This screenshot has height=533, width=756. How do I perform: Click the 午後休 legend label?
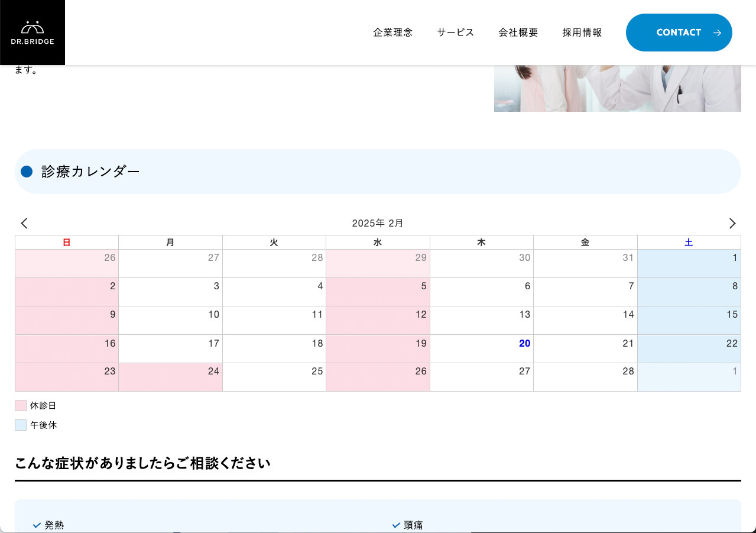[x=43, y=425]
